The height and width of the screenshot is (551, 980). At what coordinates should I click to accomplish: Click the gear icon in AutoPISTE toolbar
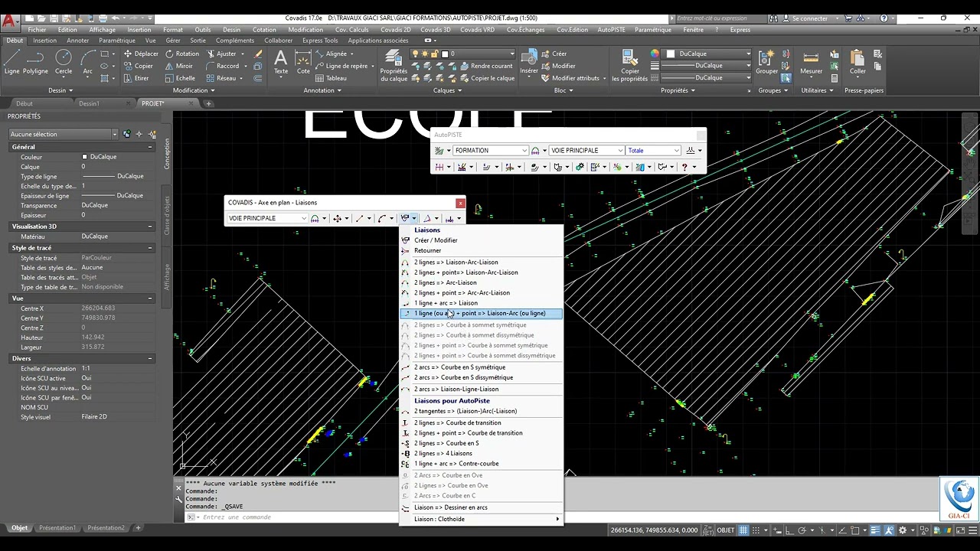pos(580,167)
